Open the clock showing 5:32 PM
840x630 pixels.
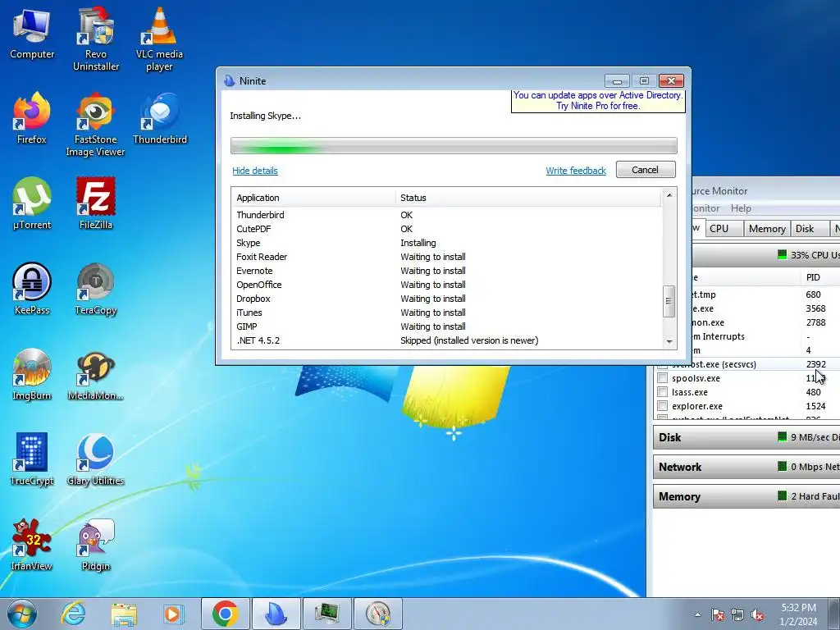[x=798, y=614]
